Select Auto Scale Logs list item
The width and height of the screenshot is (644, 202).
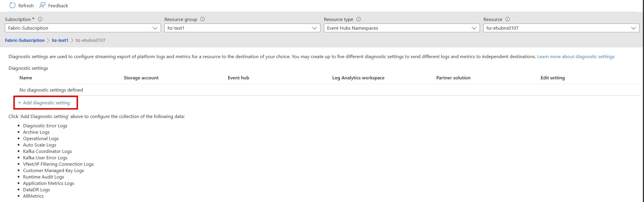tap(40, 145)
